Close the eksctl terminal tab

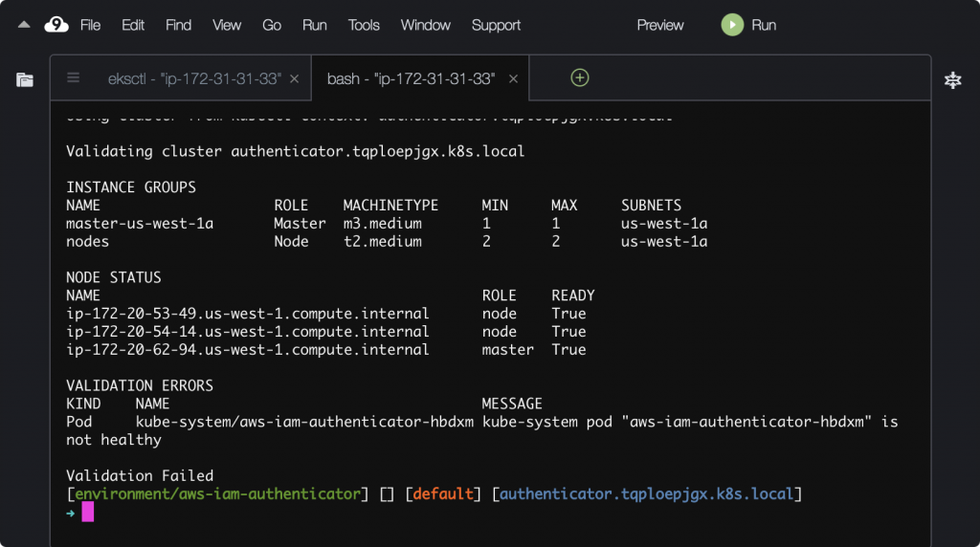pos(294,79)
